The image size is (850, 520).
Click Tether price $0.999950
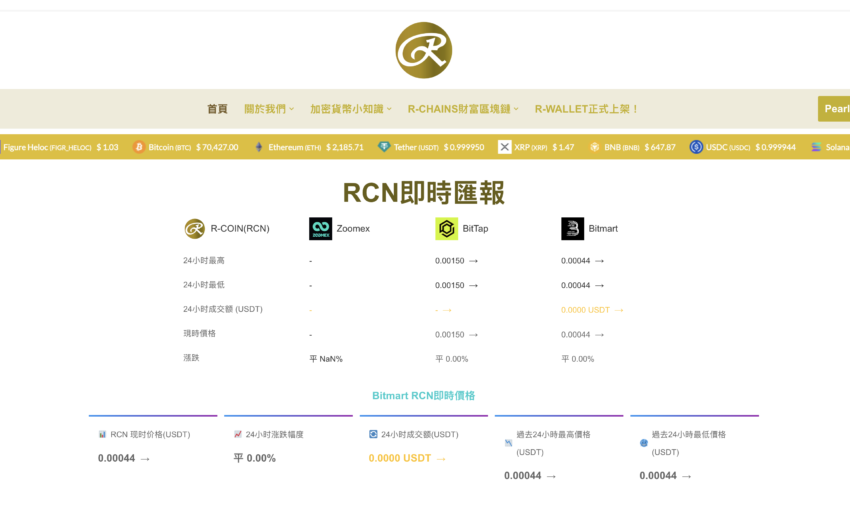464,147
